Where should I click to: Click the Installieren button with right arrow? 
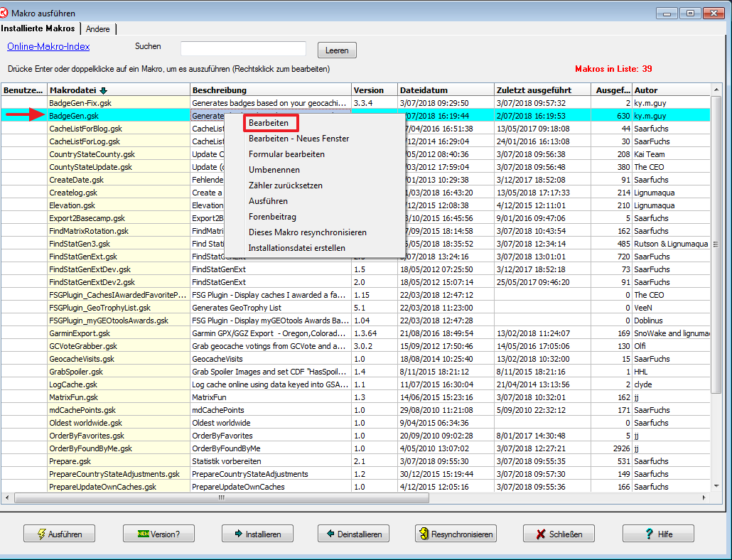(258, 534)
